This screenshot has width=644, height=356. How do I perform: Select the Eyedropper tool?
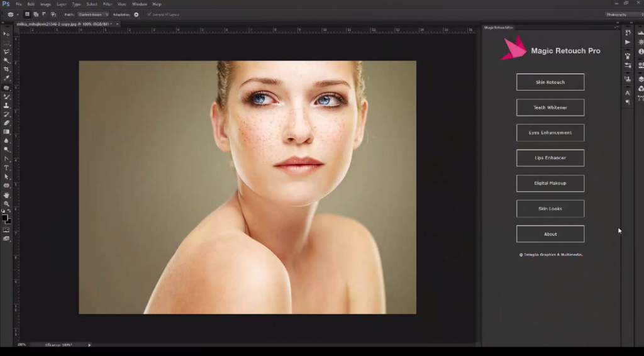(6, 79)
